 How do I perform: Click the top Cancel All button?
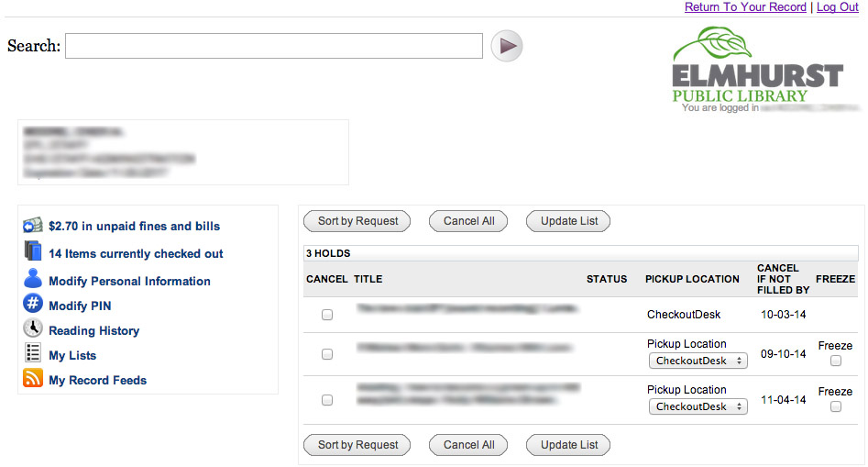(x=468, y=221)
